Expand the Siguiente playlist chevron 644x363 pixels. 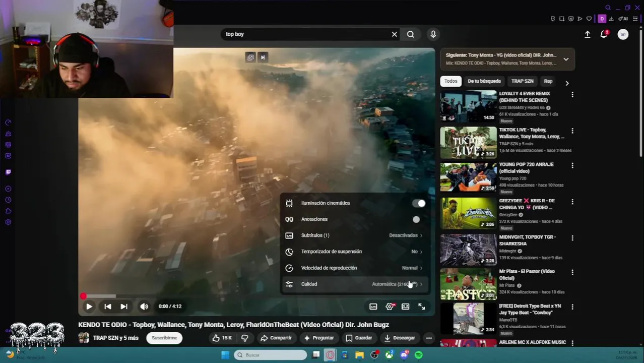point(566,59)
